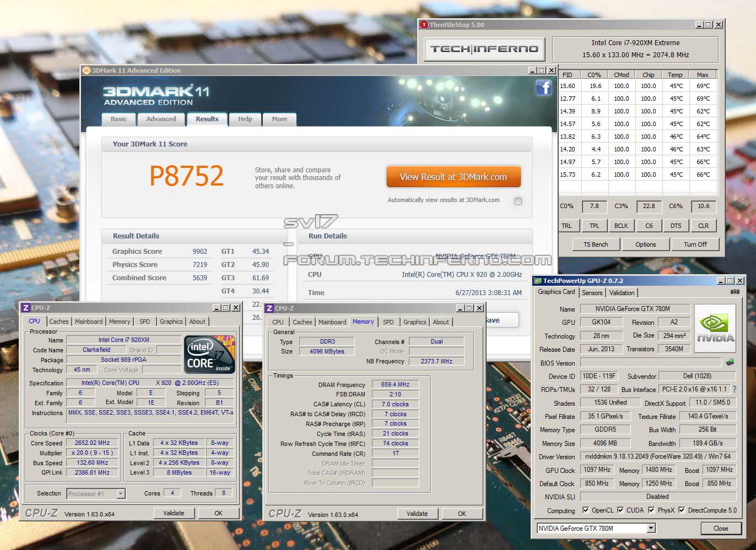This screenshot has width=756, height=550.
Task: Click the TS Bench button
Action: 595,244
